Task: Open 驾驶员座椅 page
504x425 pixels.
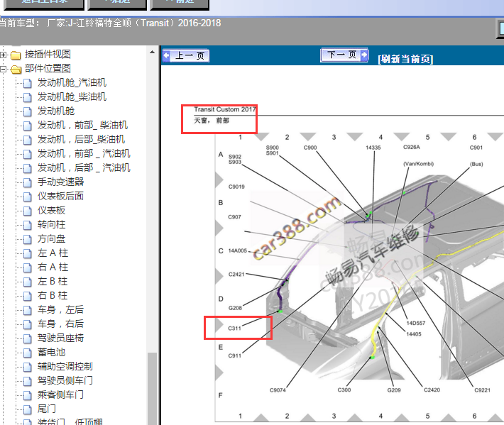Action: click(60, 338)
